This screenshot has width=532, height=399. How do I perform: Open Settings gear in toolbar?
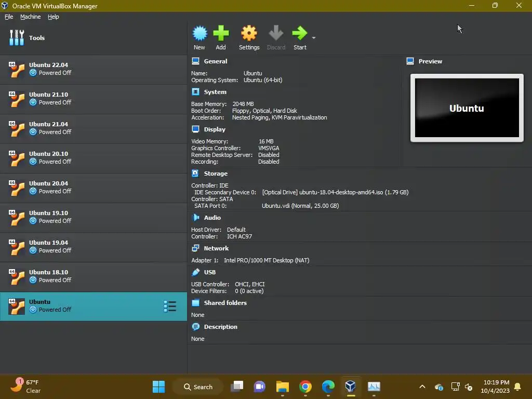point(249,33)
